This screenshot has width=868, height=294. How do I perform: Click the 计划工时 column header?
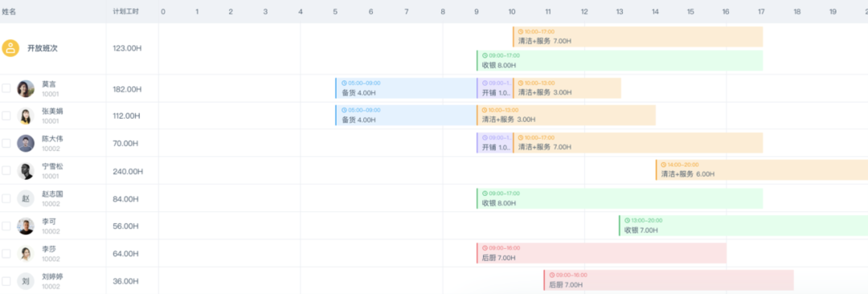click(x=125, y=11)
